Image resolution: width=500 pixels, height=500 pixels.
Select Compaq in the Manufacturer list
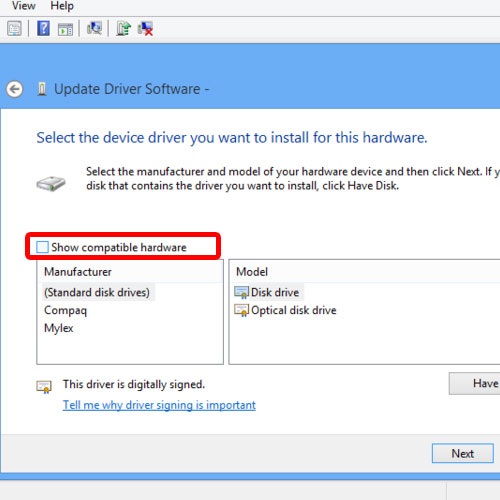(x=65, y=310)
